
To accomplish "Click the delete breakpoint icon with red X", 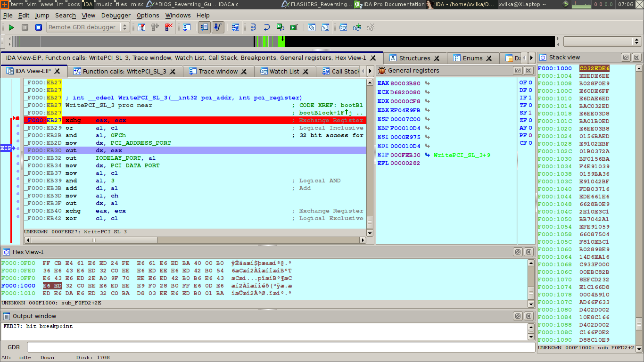I will (169, 27).
